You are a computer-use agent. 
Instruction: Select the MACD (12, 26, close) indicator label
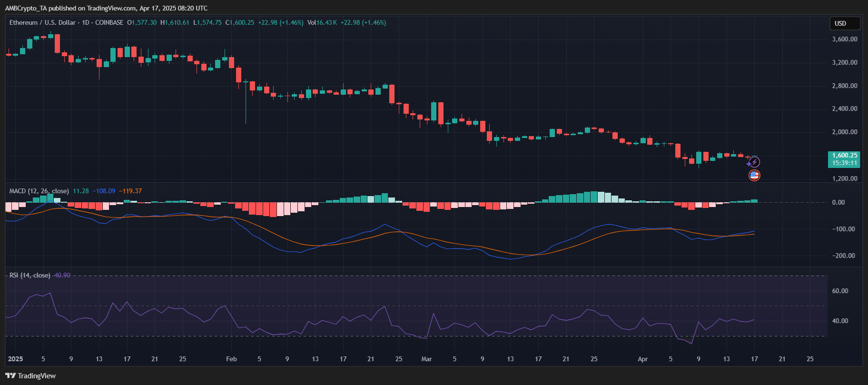[x=39, y=191]
